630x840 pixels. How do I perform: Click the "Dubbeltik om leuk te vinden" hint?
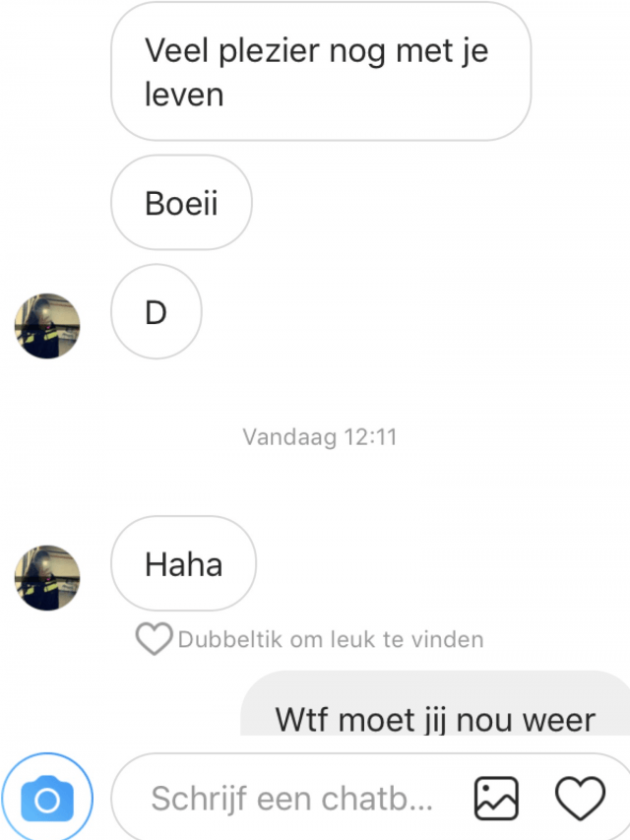click(x=331, y=640)
